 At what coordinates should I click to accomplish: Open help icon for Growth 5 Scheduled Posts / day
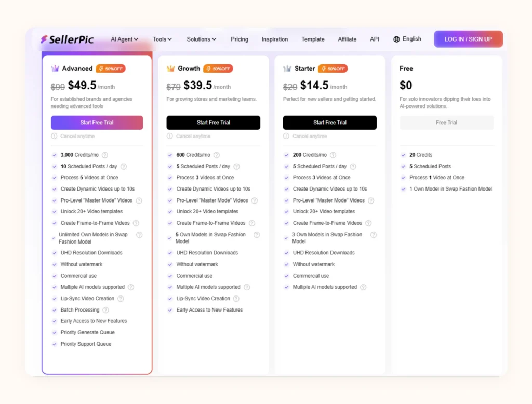[236, 167]
